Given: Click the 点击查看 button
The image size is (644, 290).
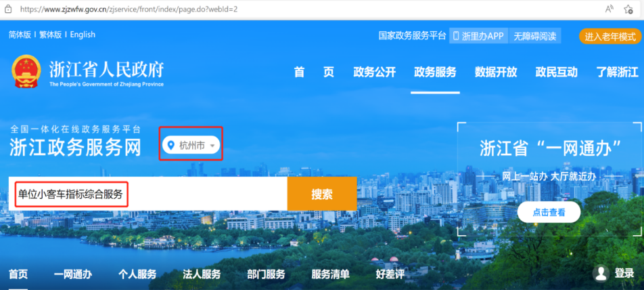Looking at the screenshot, I should pyautogui.click(x=549, y=212).
